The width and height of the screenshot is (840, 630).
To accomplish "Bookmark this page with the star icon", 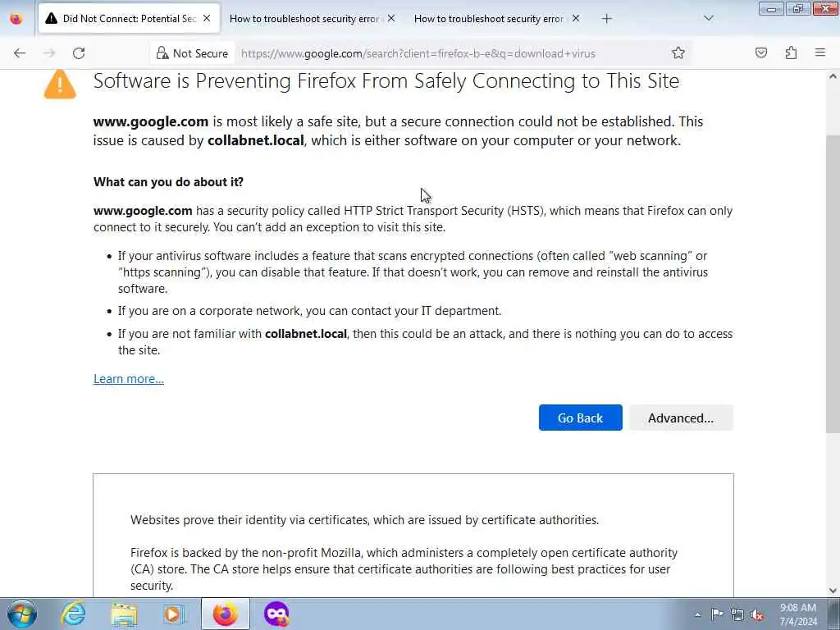I will coord(678,53).
